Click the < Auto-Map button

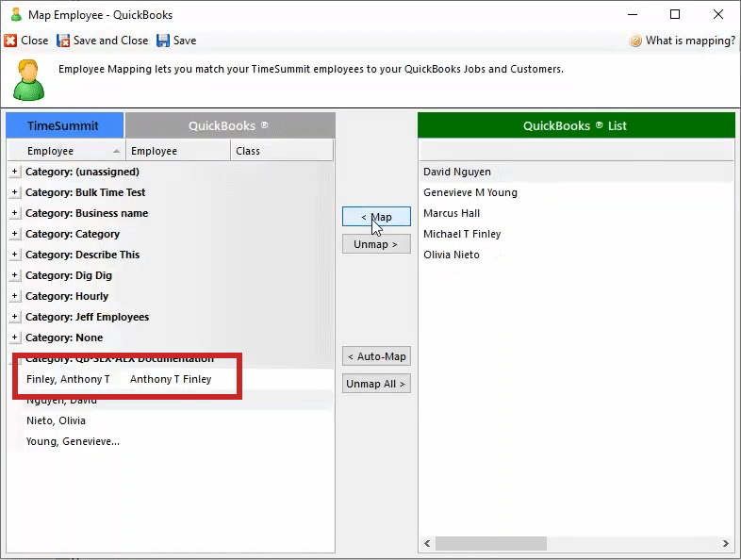376,356
